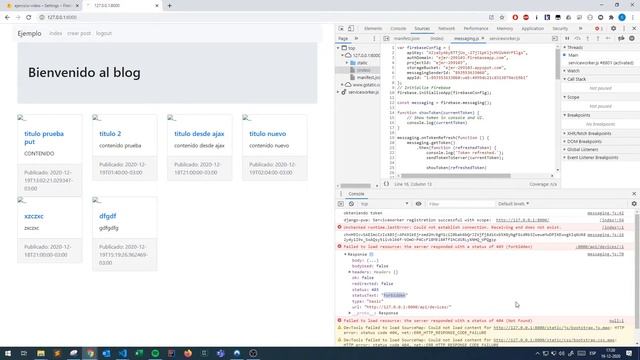Bookmark this page with the star icon
640x360 pixels.
coord(502,17)
